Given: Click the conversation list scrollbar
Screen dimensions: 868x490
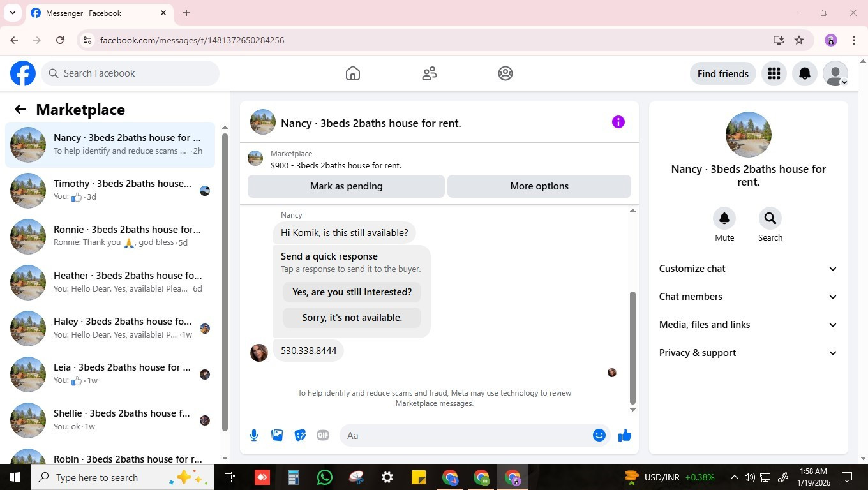Looking at the screenshot, I should coord(225,282).
